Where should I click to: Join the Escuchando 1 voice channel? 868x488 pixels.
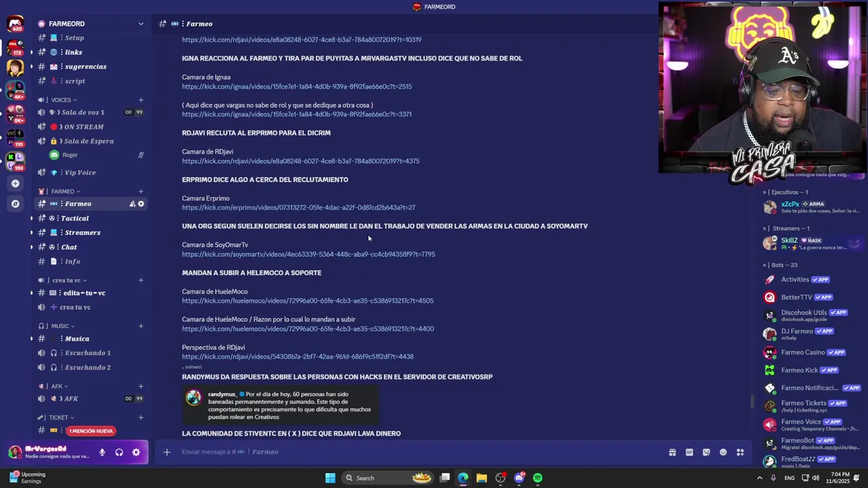coord(90,352)
